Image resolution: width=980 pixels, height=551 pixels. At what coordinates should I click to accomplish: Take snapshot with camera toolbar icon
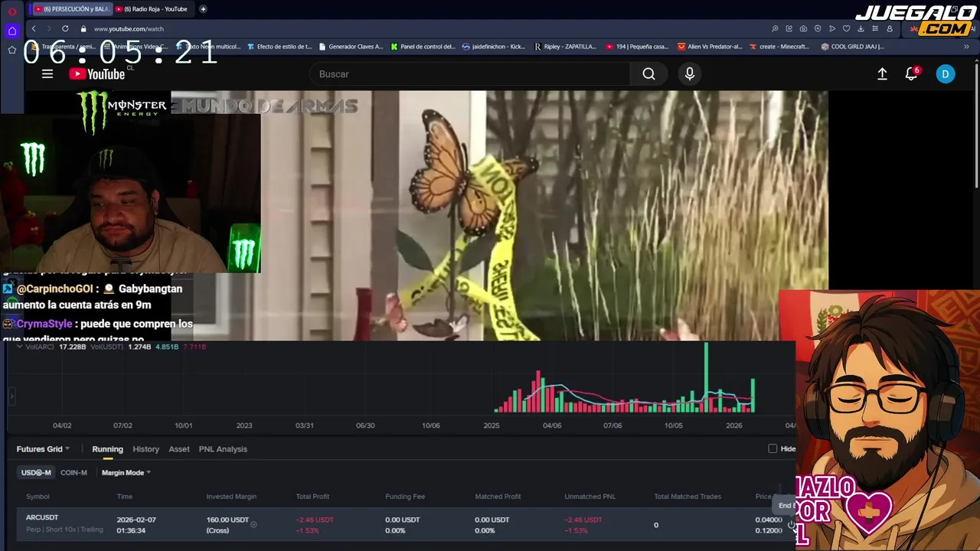click(803, 28)
